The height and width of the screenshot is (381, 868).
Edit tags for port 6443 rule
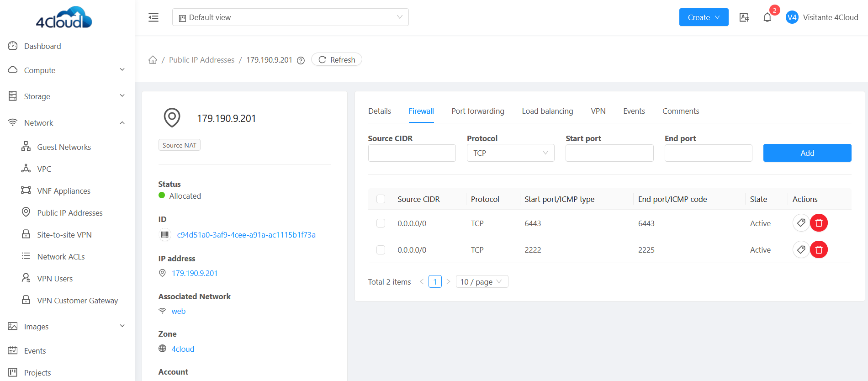[801, 223]
